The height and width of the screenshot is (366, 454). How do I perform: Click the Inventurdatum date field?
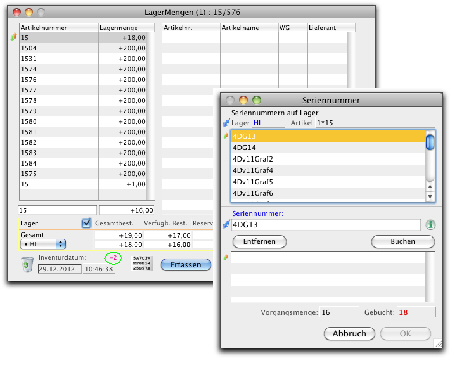[x=59, y=269]
